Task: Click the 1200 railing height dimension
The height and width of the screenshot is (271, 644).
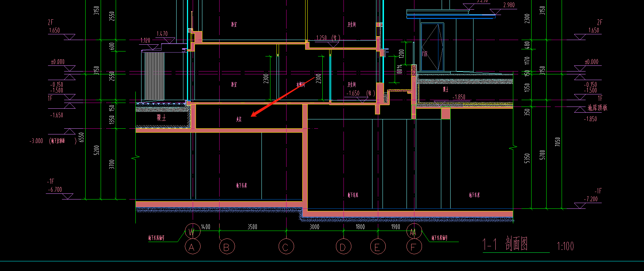Action: pyautogui.click(x=402, y=54)
